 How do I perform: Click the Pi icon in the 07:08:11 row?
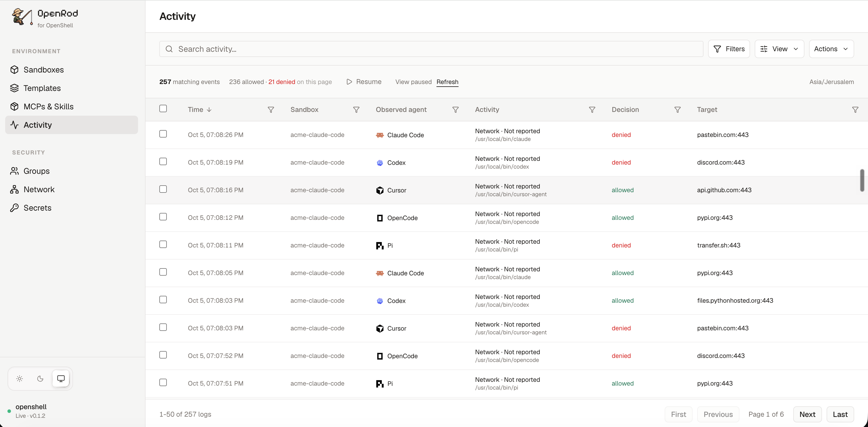(380, 246)
